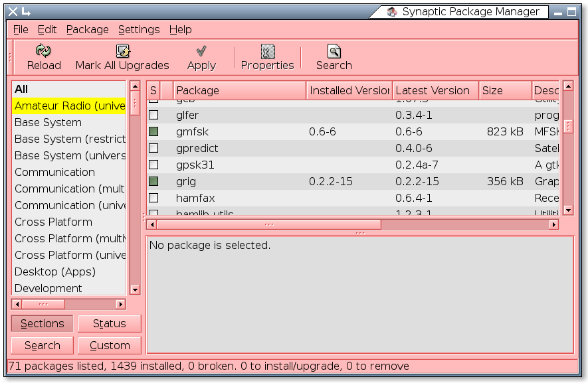Open the Edit menu
The image size is (588, 383).
pos(47,30)
